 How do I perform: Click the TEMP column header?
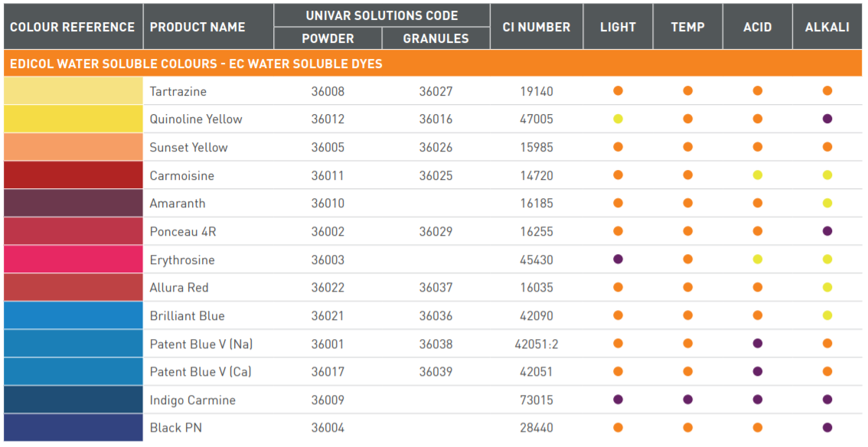pos(687,27)
